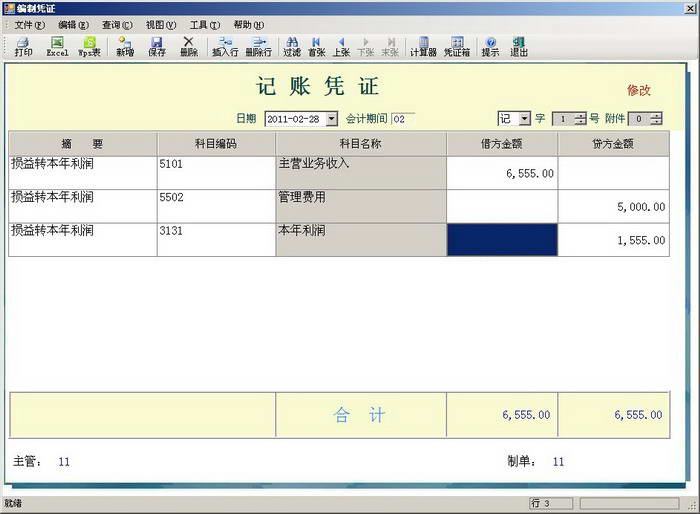The height and width of the screenshot is (514, 700).
Task: Remove a row using 删除行 icon
Action: [x=258, y=46]
